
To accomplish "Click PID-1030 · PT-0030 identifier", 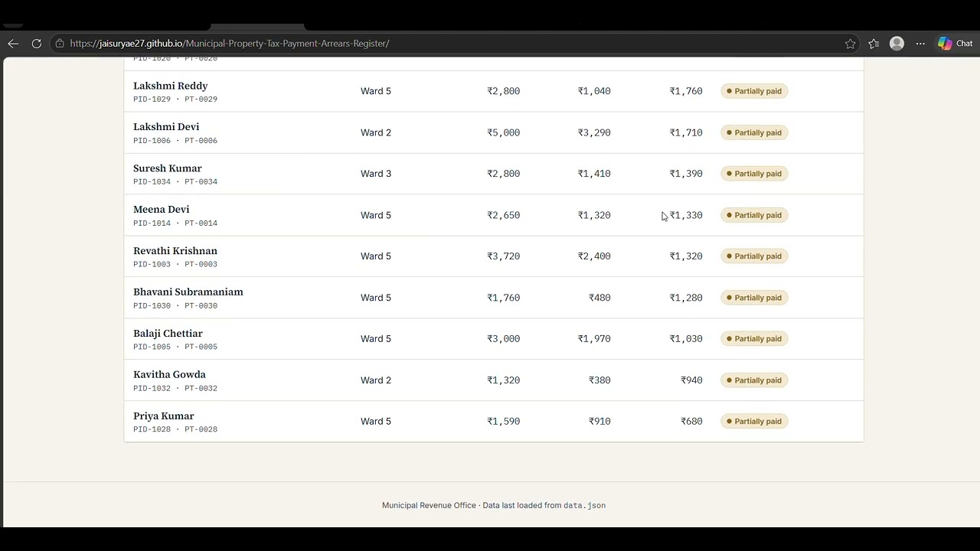I will (x=175, y=306).
